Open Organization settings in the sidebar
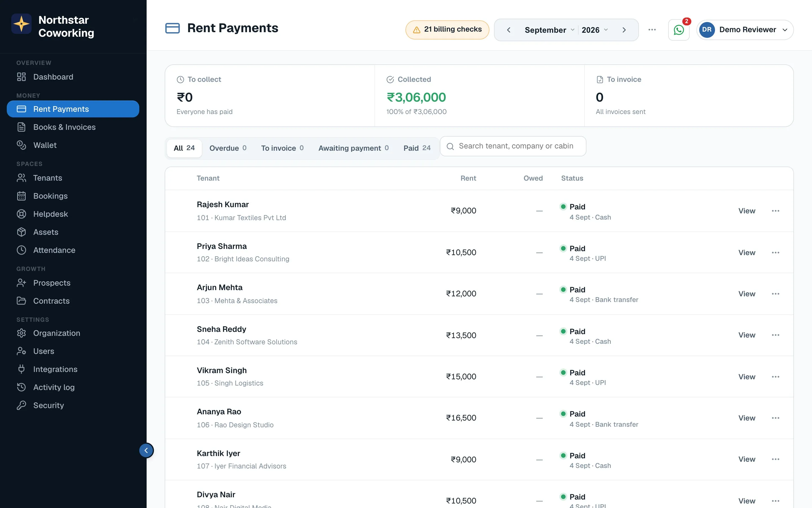Screen dimensions: 812x508 73,333
